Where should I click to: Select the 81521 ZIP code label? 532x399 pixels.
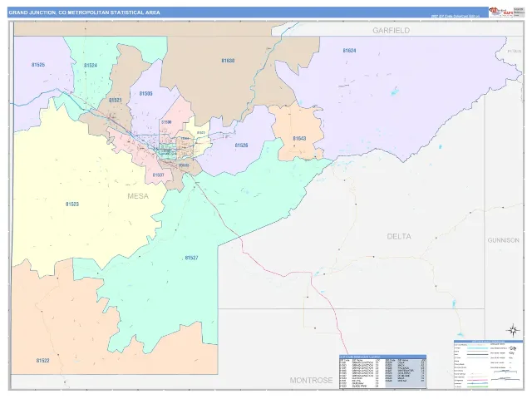click(x=116, y=101)
